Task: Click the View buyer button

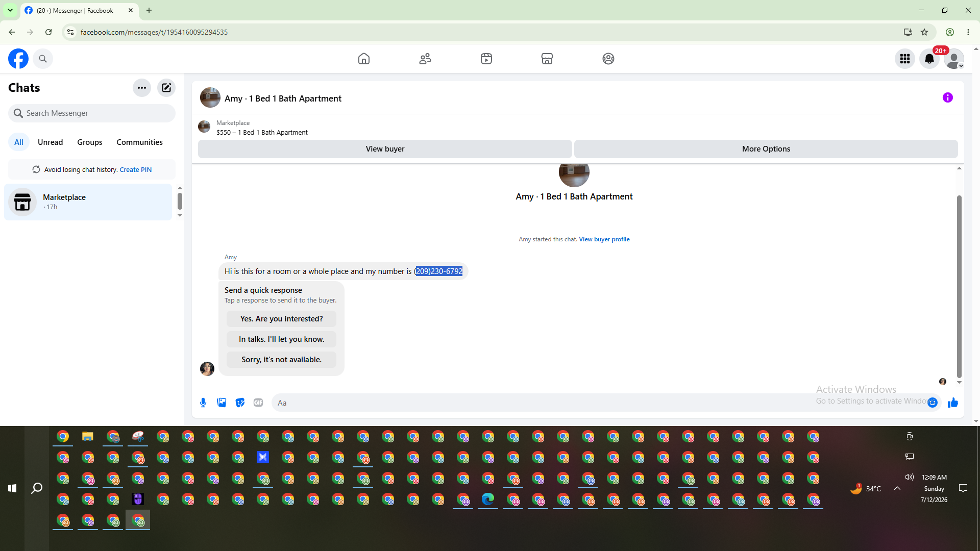Action: tap(385, 149)
